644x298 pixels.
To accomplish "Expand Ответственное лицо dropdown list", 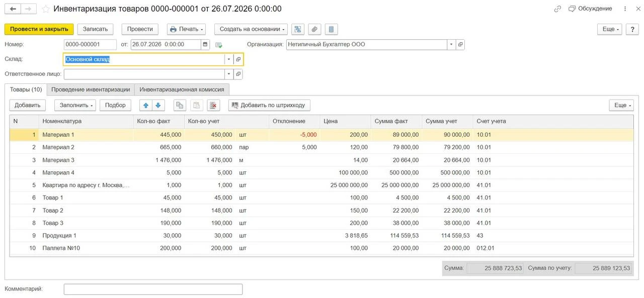I will 229,74.
